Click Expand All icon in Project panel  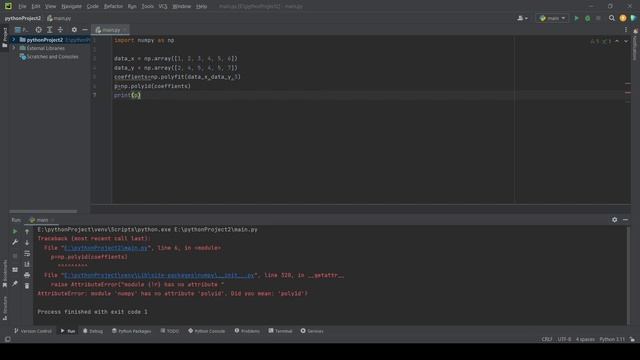point(49,30)
